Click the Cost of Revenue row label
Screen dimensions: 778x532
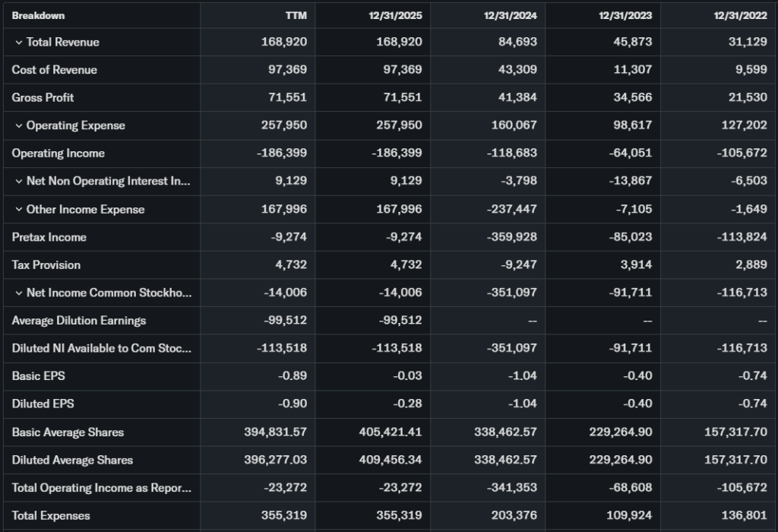click(54, 70)
